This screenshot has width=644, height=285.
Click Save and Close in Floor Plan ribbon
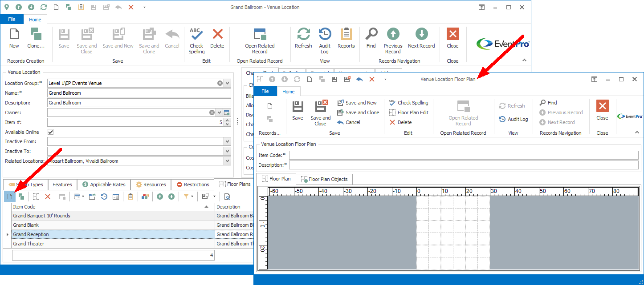tap(321, 113)
